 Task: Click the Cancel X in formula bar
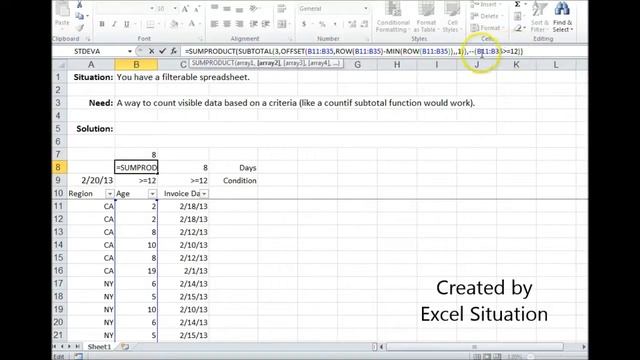(x=151, y=51)
